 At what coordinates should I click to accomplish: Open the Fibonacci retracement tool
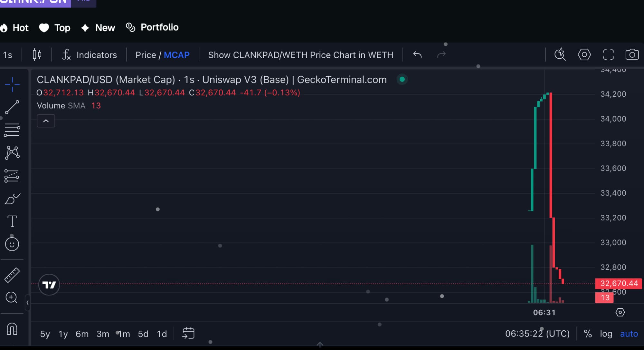coord(12,130)
